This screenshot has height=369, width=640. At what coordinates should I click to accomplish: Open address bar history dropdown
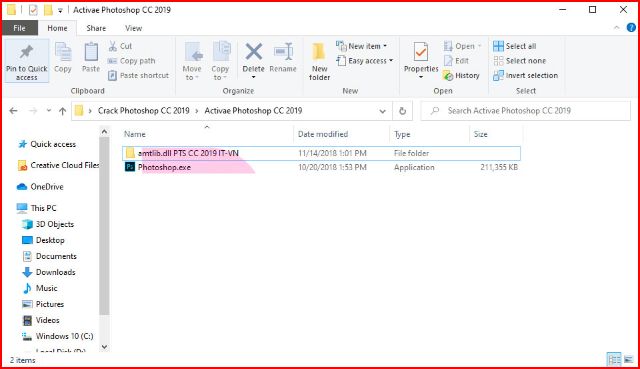[x=382, y=111]
